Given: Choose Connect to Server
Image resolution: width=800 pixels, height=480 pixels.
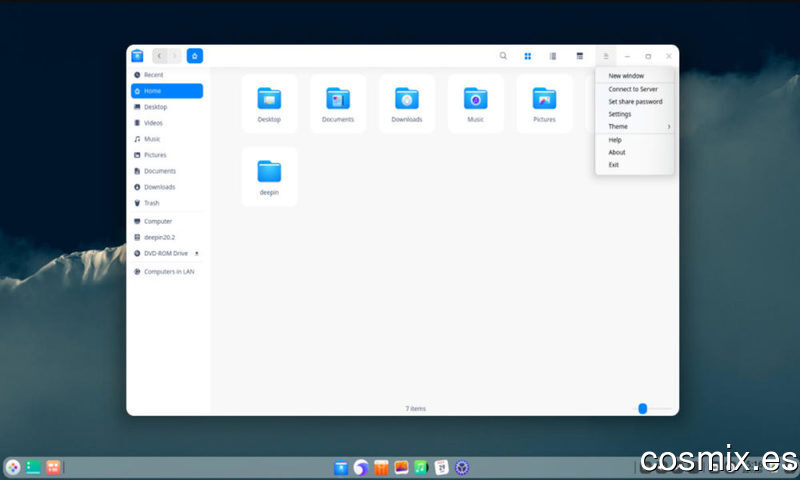Looking at the screenshot, I should pos(635,89).
